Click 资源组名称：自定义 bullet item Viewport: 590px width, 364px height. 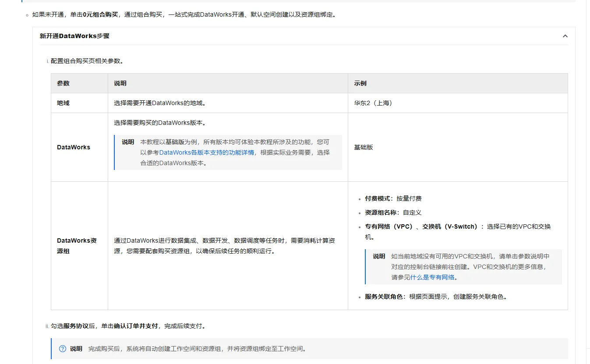[393, 212]
